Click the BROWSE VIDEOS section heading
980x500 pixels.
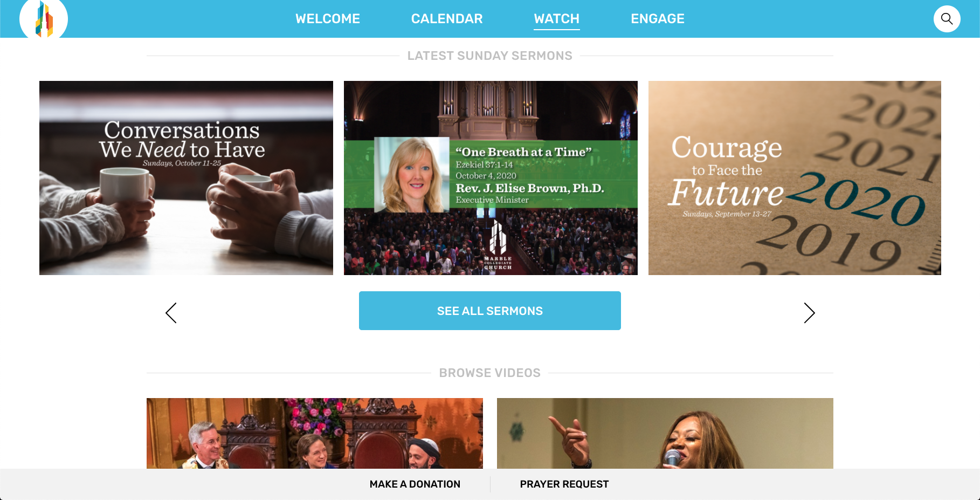coord(490,373)
